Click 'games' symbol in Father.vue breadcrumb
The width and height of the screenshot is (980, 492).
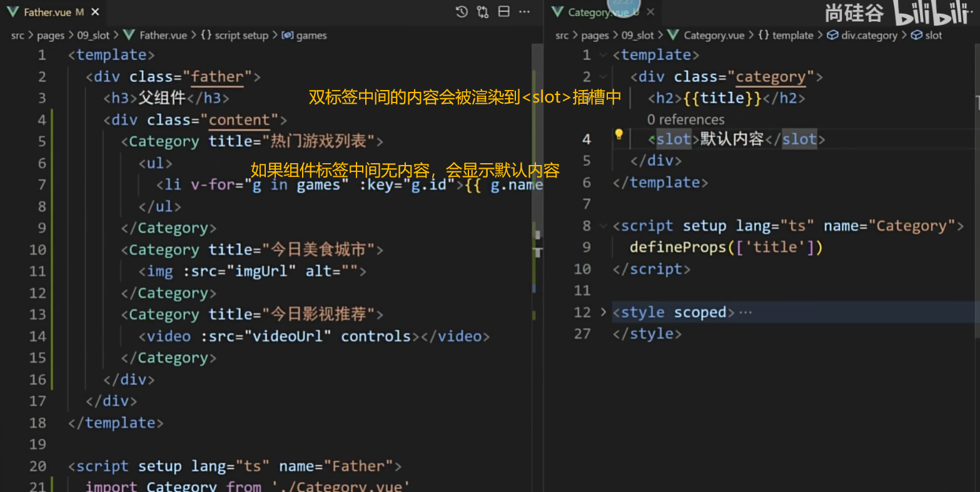[x=311, y=35]
